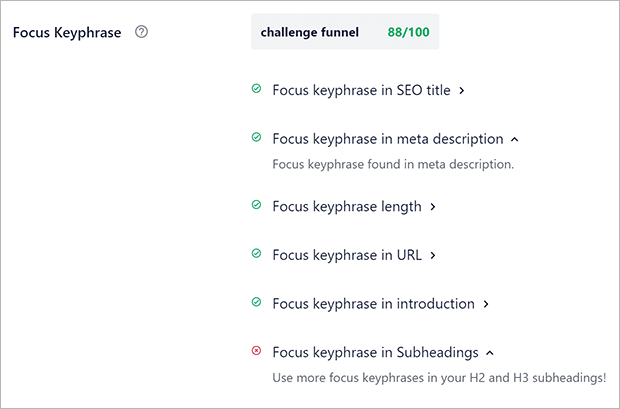
Task: Click green check icon beside meta description
Action: point(256,137)
